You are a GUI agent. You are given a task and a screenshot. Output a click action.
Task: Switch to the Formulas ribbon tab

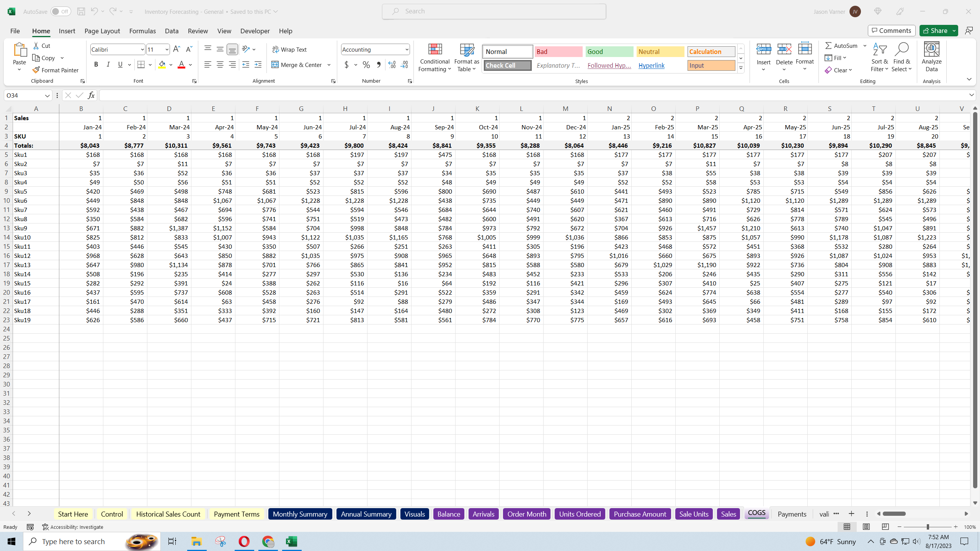point(142,31)
